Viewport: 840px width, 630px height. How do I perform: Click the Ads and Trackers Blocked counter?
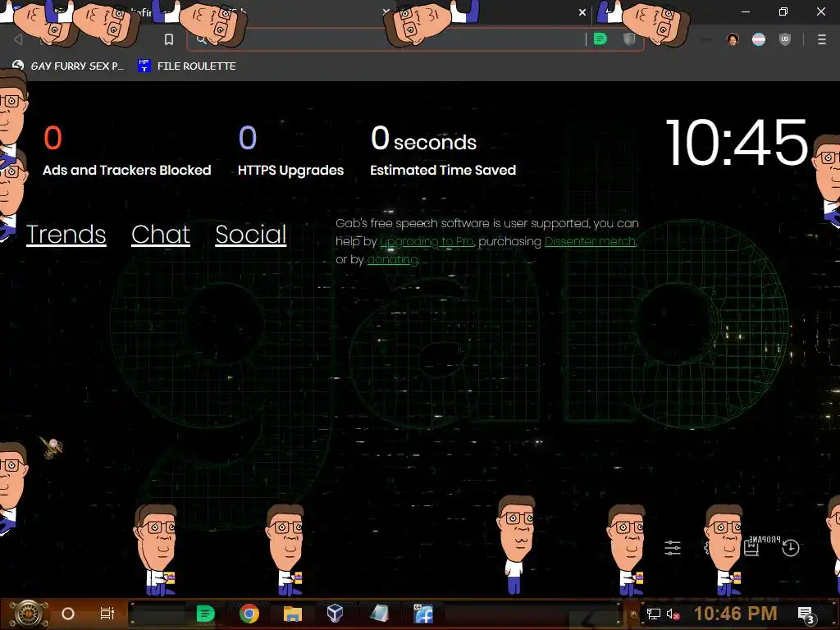[126, 151]
